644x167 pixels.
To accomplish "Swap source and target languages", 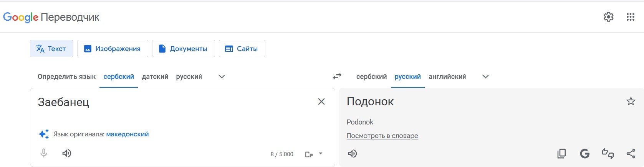I will [337, 77].
